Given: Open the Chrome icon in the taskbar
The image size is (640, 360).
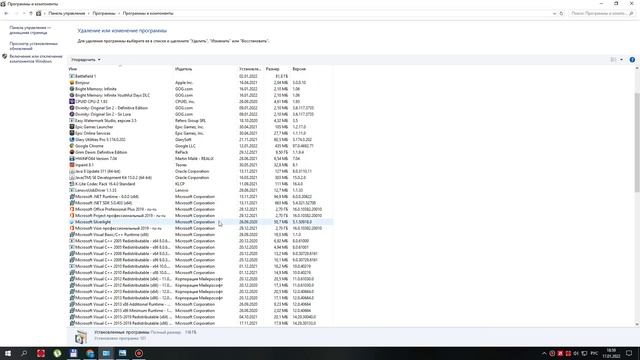Looking at the screenshot, I should click(90, 353).
